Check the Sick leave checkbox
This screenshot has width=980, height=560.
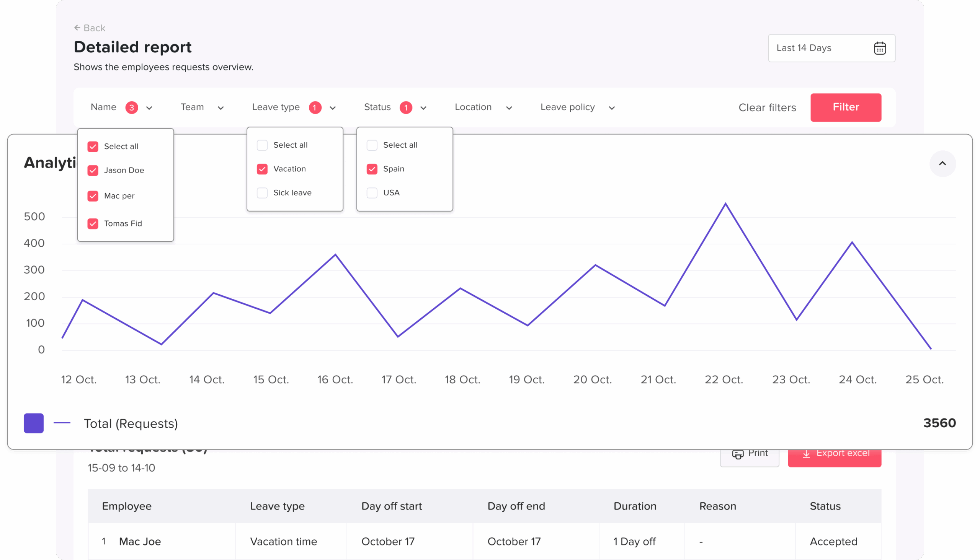click(x=262, y=193)
